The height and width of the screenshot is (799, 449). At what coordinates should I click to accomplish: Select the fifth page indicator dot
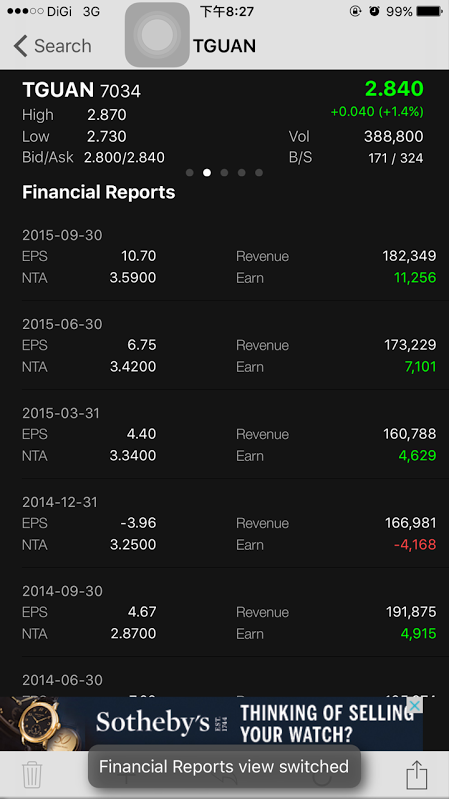tap(259, 173)
